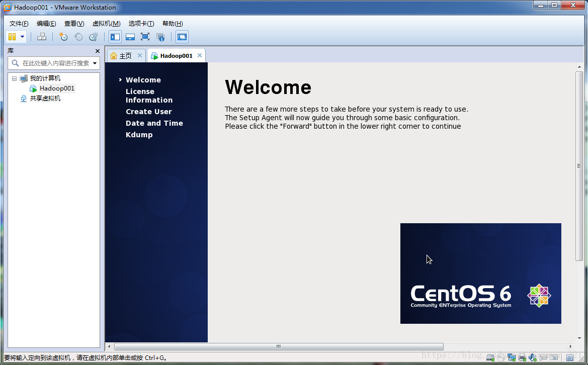Select License Information in setup sidebar
Viewport: 588px width, 365px height.
pyautogui.click(x=149, y=96)
